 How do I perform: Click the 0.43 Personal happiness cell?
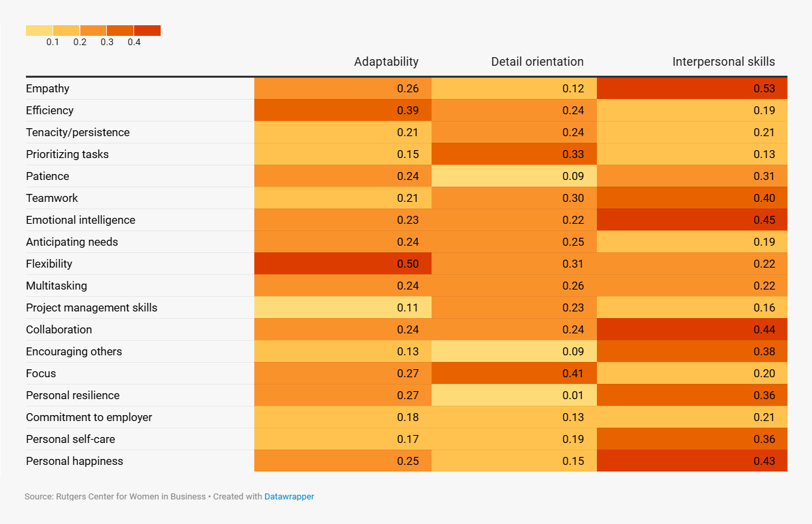tap(692, 461)
